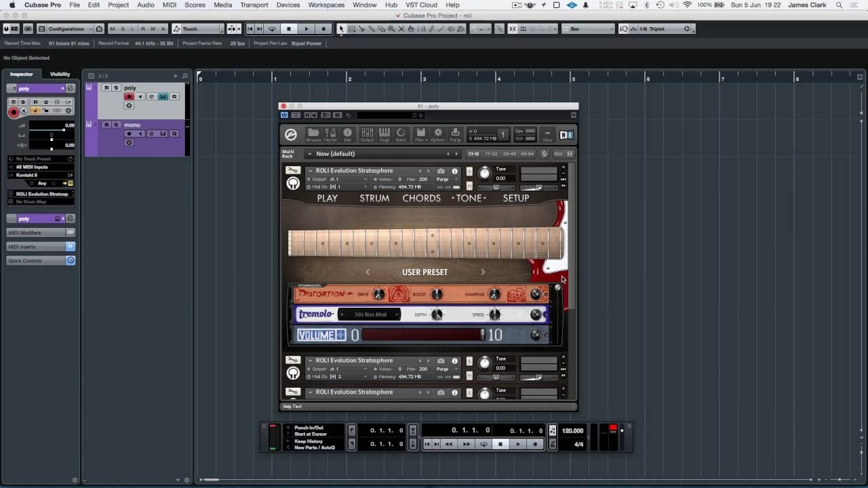Click add track plus icon in track list
Screen dimensions: 868x488
tap(175, 76)
